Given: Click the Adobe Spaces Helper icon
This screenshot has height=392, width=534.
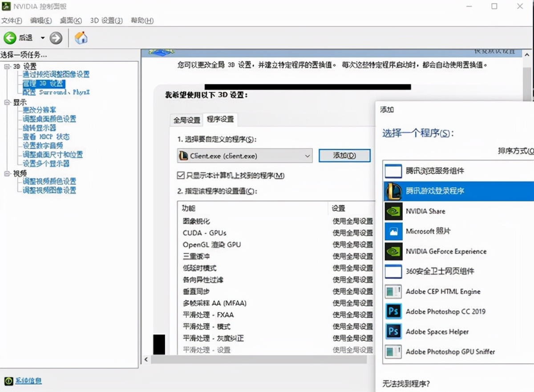Looking at the screenshot, I should (x=393, y=332).
